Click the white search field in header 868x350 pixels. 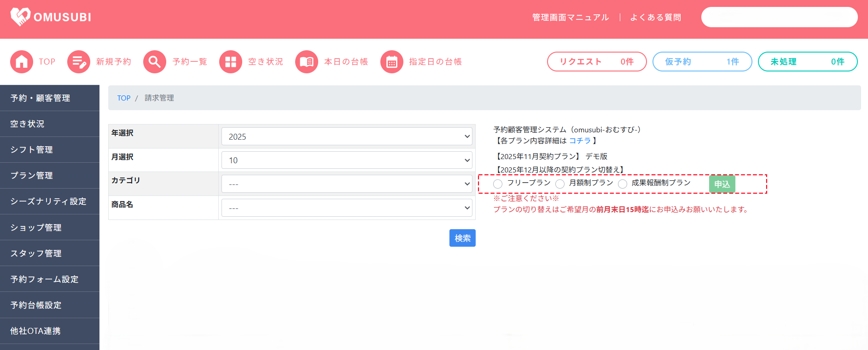(779, 17)
